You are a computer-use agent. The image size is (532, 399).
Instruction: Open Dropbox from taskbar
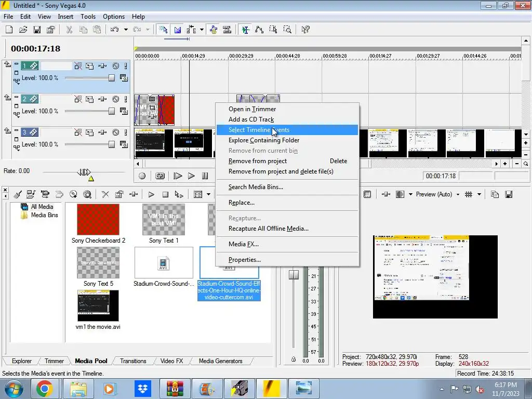click(x=143, y=389)
